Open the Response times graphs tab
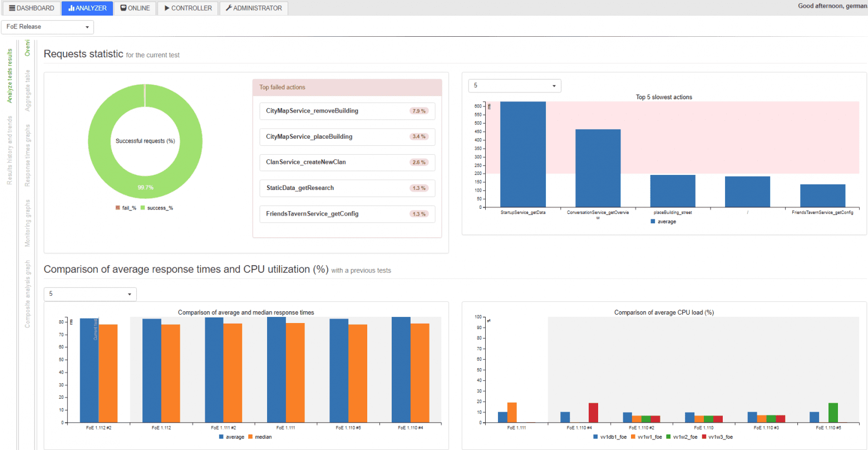Screen dimensions: 868x450 [x=28, y=155]
